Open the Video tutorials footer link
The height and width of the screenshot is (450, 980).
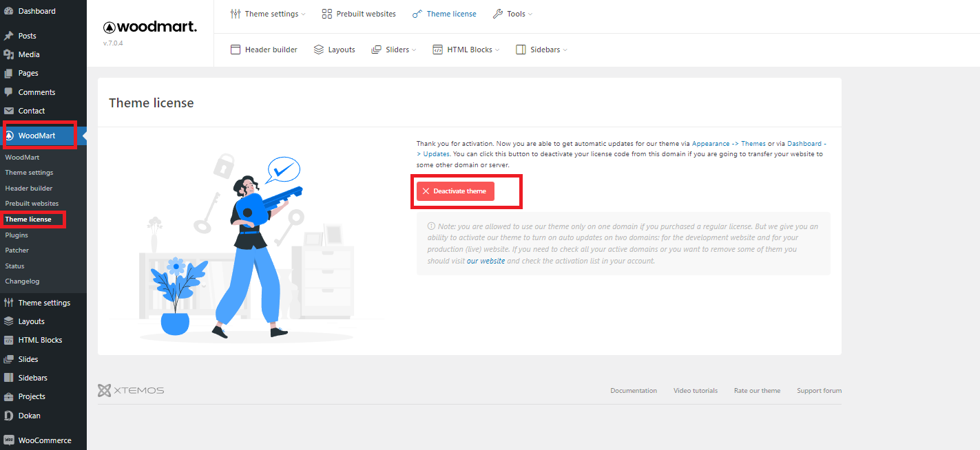click(x=696, y=391)
